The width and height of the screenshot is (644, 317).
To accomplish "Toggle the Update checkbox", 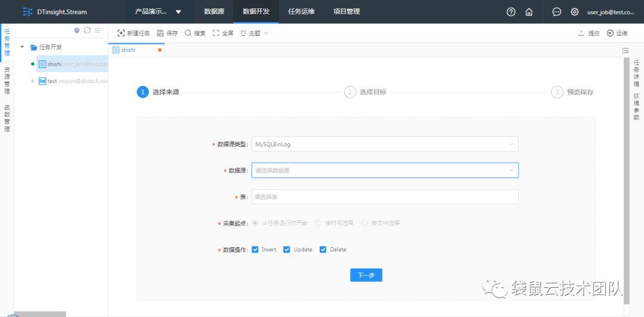I will point(287,250).
